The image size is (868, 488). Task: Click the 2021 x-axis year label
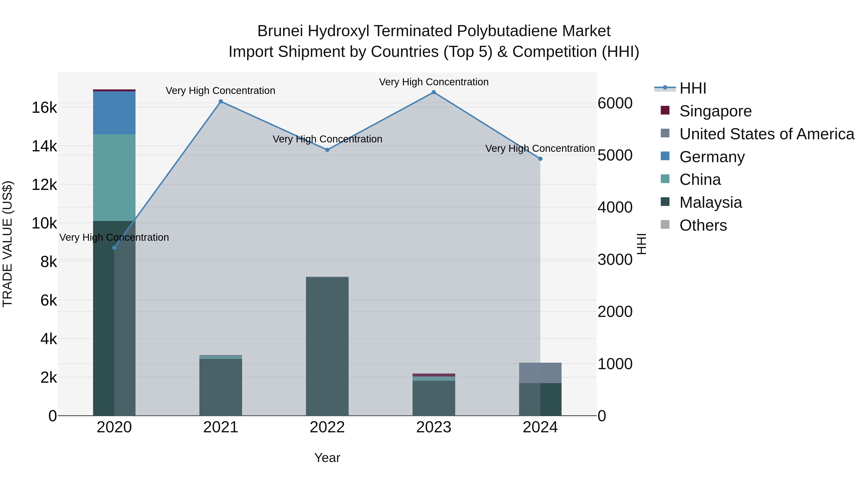[x=221, y=427]
